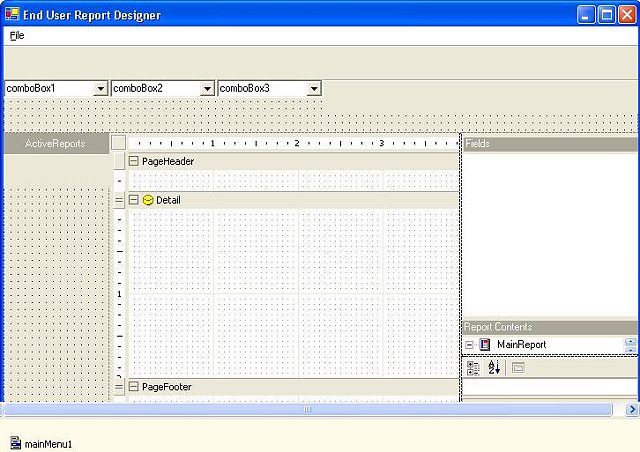Click the ruler corner select-report box

pos(118,143)
